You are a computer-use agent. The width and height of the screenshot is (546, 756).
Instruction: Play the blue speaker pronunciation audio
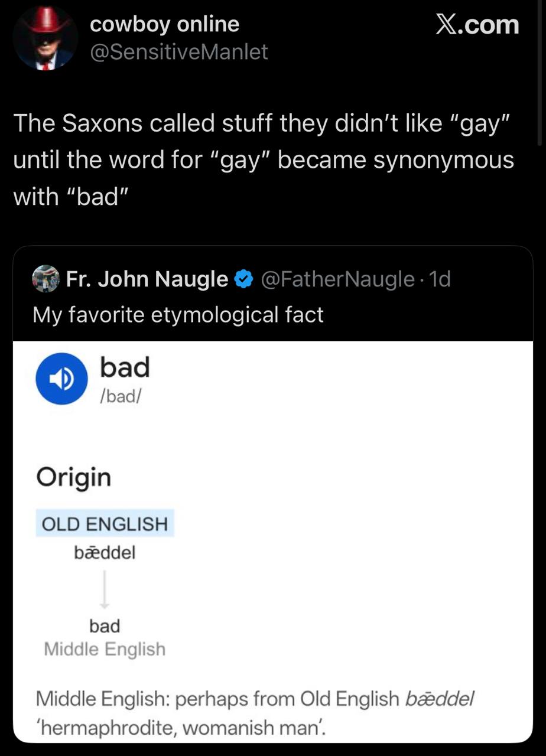click(61, 379)
